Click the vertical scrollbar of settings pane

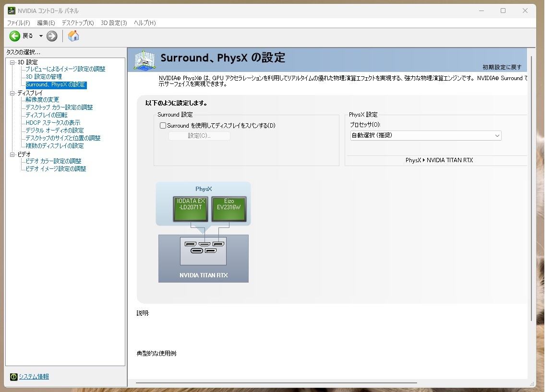[x=531, y=189]
